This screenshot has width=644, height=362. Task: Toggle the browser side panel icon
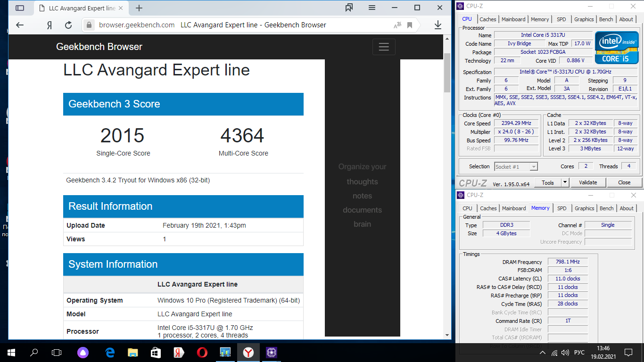[20, 8]
